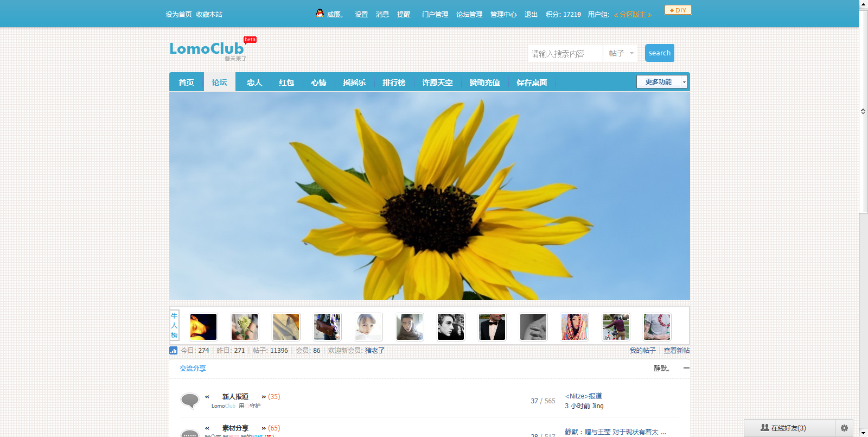Collapse the 交流分享 section with minus icon
This screenshot has width=868, height=437.
686,368
